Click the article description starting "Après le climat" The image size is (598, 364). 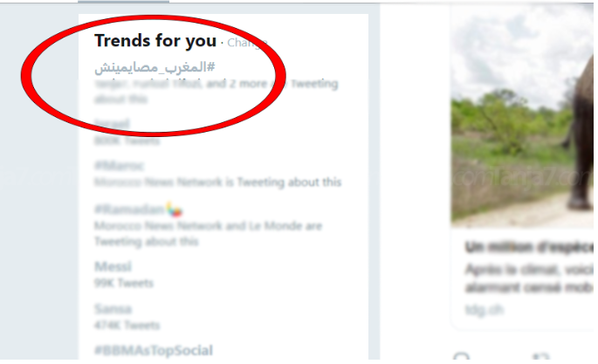(524, 275)
